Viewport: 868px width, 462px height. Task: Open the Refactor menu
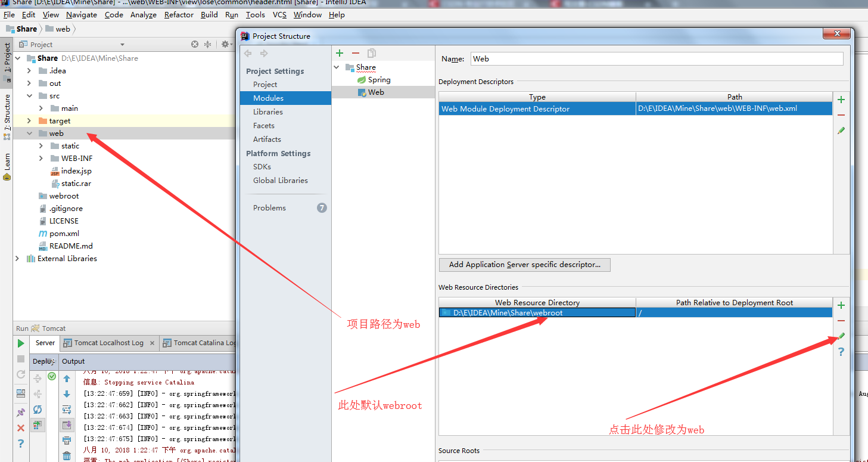(179, 14)
